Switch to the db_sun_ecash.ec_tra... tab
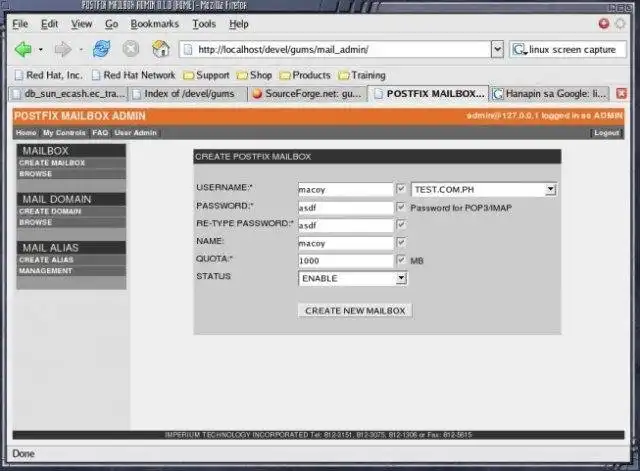This screenshot has height=471, width=640. coord(69,94)
